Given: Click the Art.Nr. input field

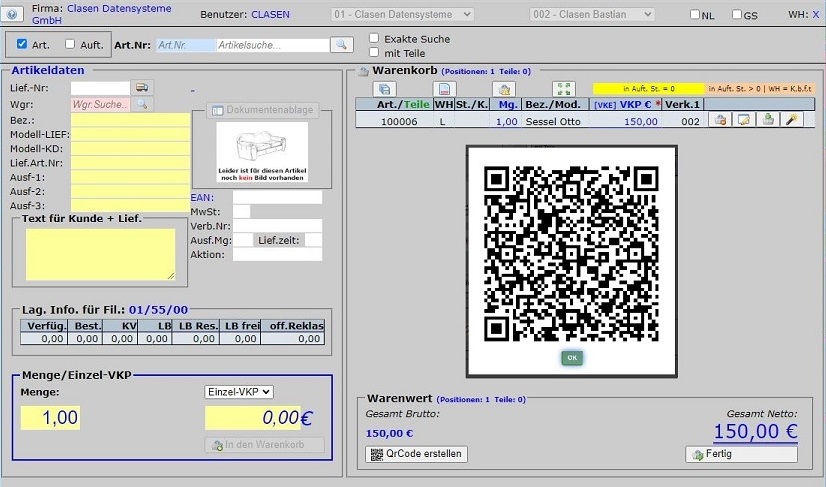Looking at the screenshot, I should tap(186, 45).
